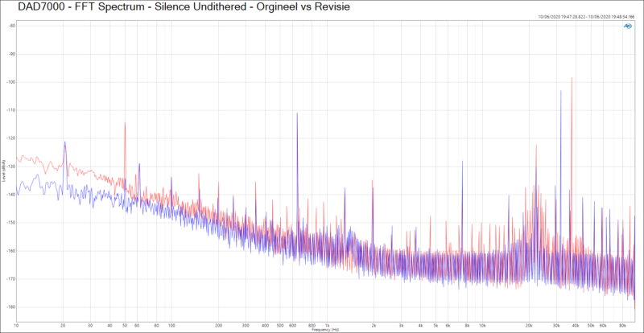The width and height of the screenshot is (644, 333).
Task: Click the tallest red peak near 40k
Action: 572,80
